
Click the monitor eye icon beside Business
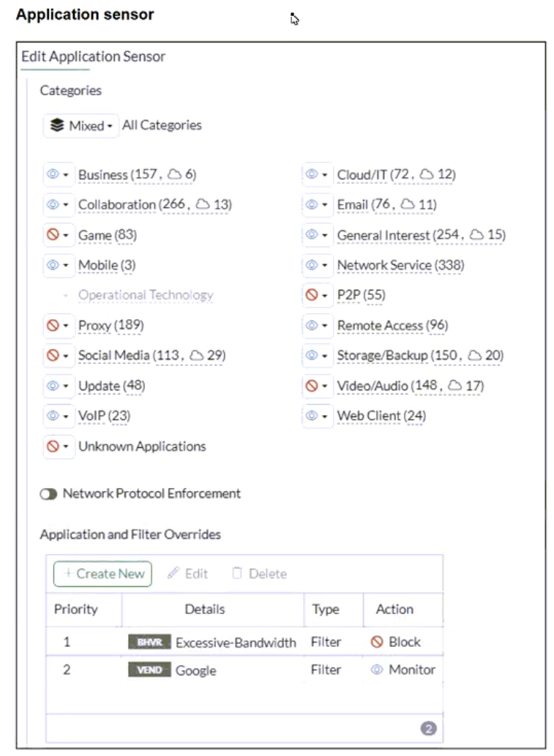coord(53,175)
